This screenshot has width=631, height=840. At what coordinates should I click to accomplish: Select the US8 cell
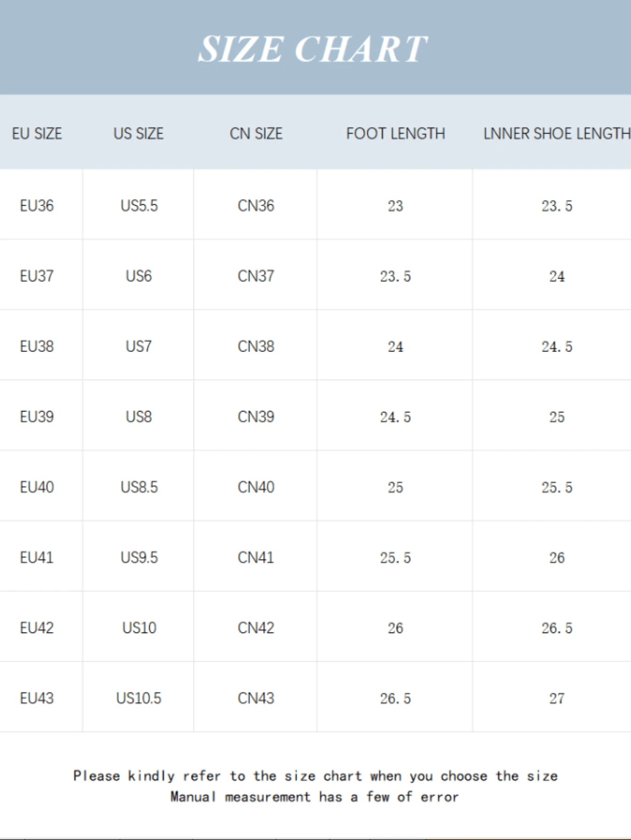(138, 416)
